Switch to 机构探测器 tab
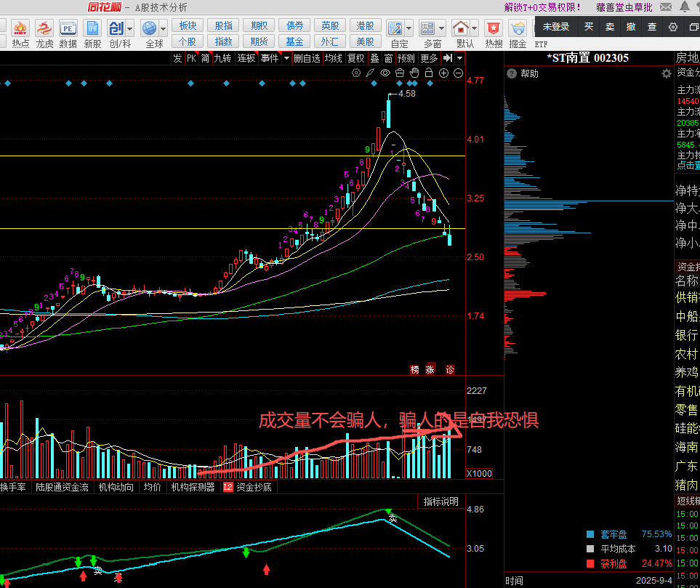This screenshot has height=588, width=700. pos(193,487)
